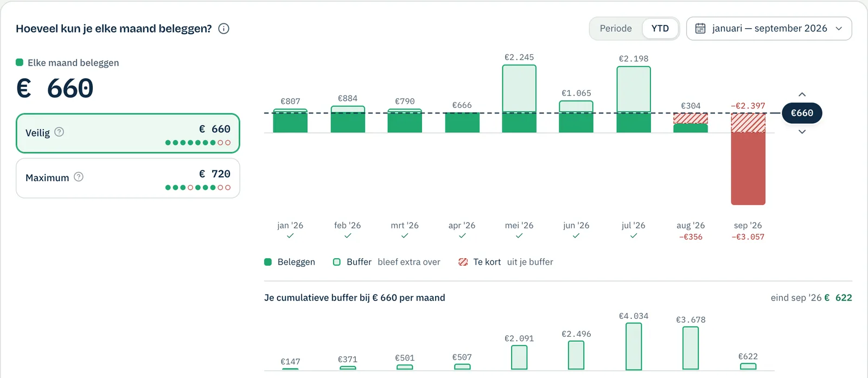The width and height of the screenshot is (868, 378).
Task: Click the eind sep '26 € 622 total
Action: (812, 298)
